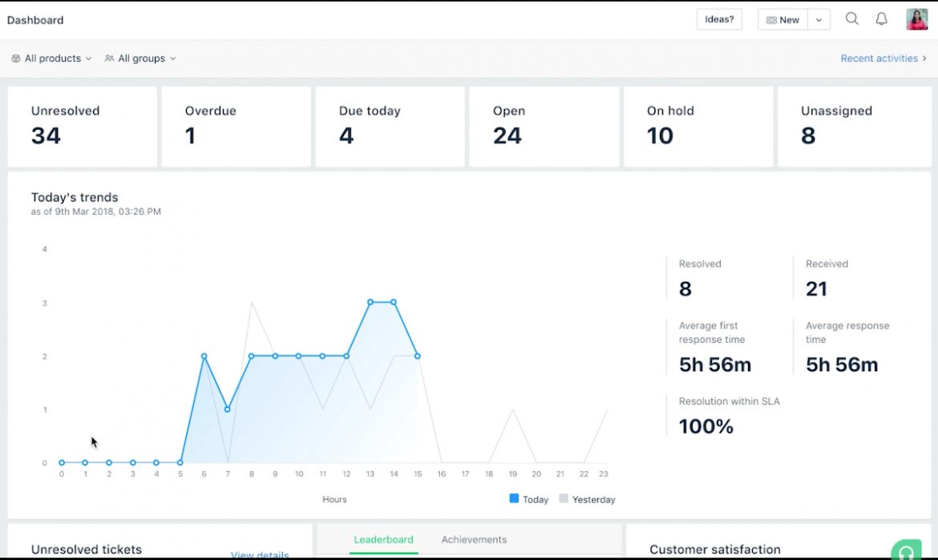938x560 pixels.
Task: Open the green help widget icon
Action: point(905,550)
